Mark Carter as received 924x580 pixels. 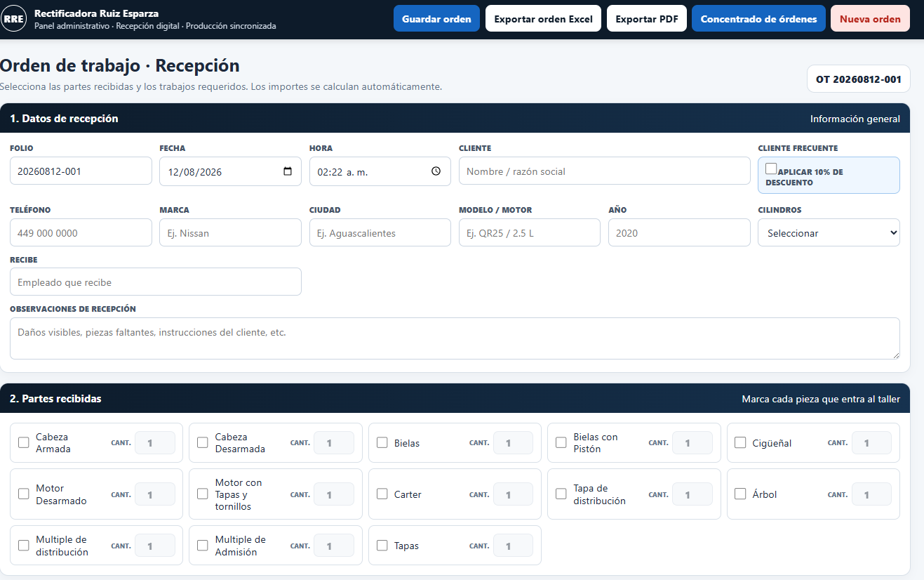click(382, 494)
